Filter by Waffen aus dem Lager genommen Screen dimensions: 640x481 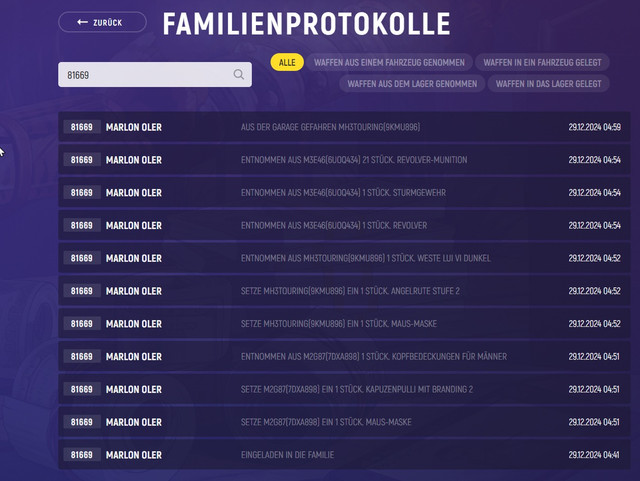tap(412, 84)
